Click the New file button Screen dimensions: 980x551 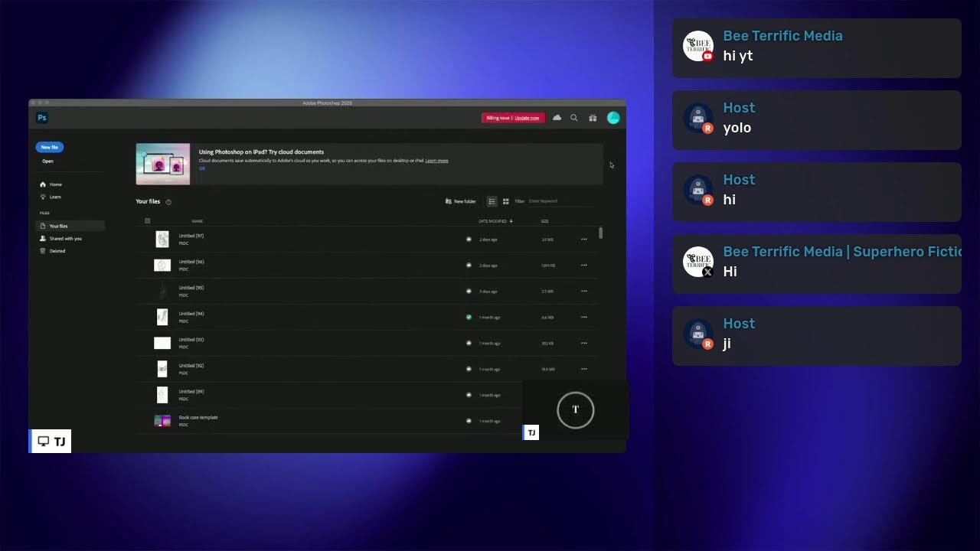[x=50, y=147]
